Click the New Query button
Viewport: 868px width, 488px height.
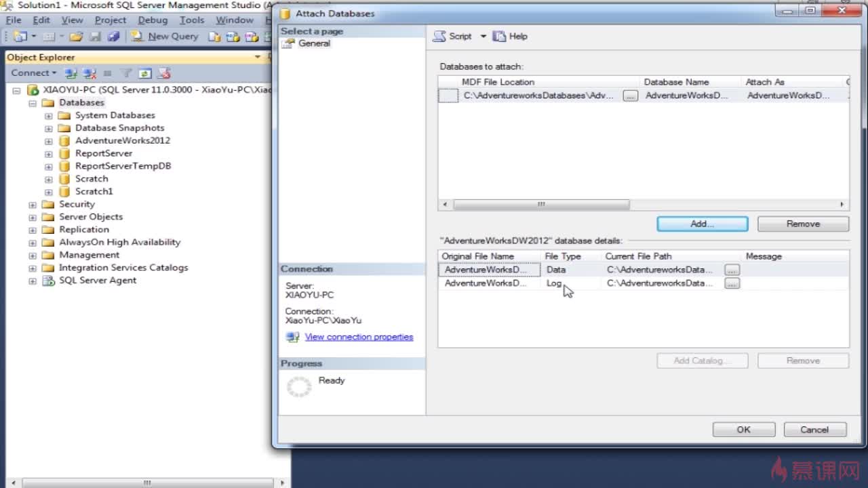click(x=165, y=37)
